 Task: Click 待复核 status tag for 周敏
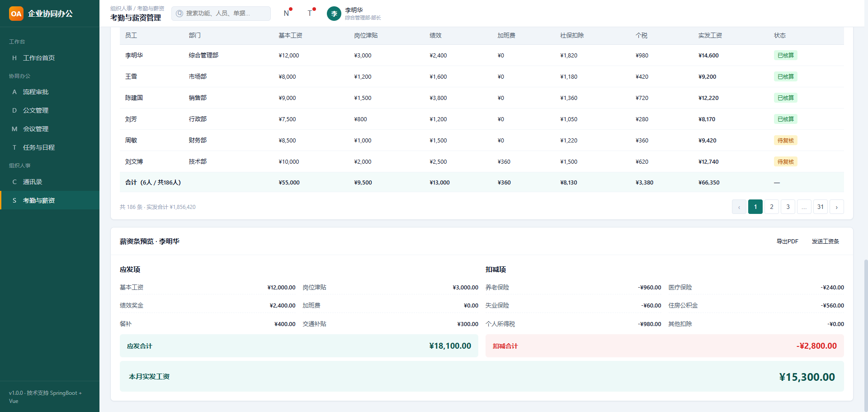click(x=786, y=140)
